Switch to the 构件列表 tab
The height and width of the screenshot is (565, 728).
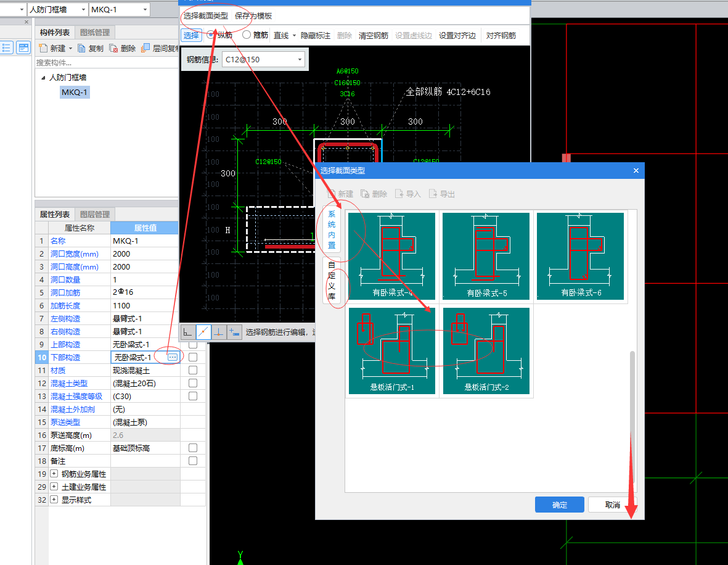click(55, 33)
